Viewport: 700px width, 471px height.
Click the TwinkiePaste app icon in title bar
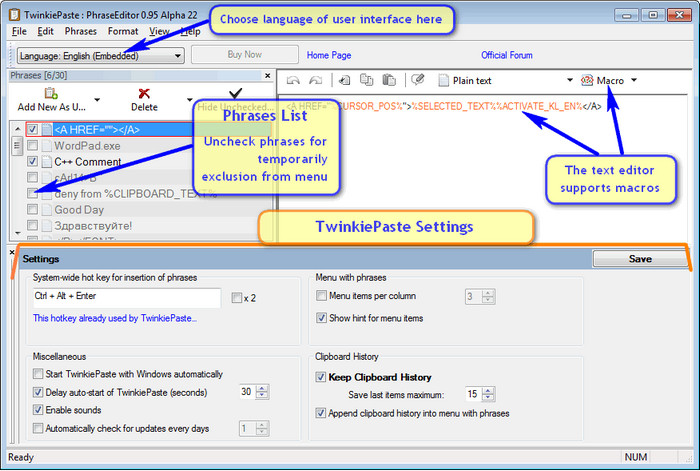click(x=14, y=15)
